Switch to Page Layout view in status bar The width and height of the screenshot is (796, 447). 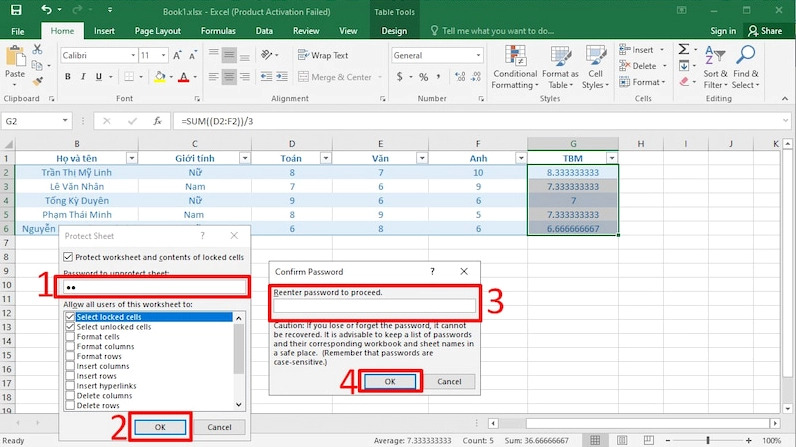[x=622, y=440]
